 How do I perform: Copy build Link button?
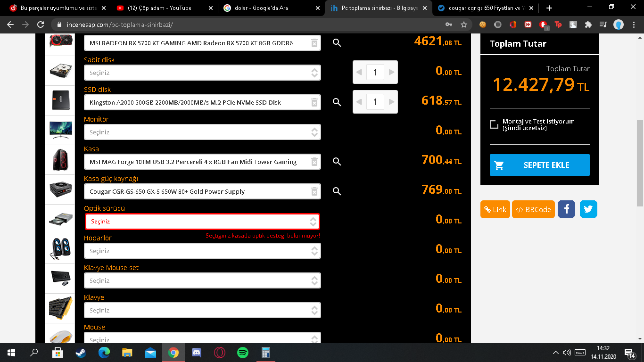(x=495, y=209)
